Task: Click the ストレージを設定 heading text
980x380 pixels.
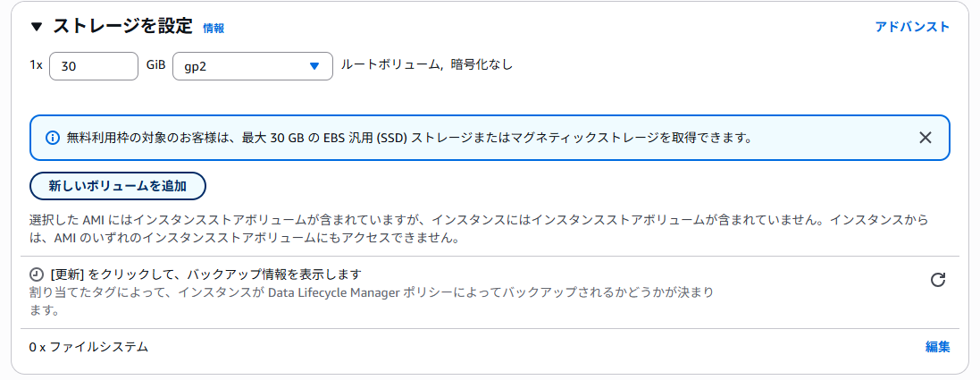Action: (x=122, y=26)
